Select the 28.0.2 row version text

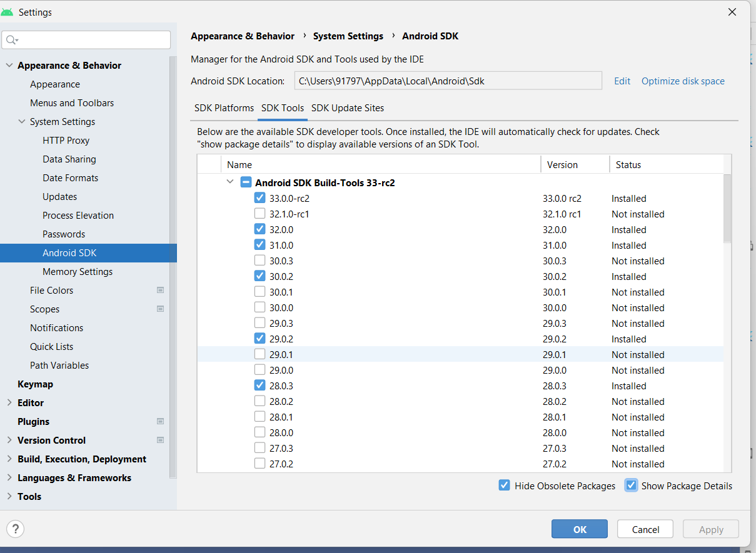click(555, 401)
